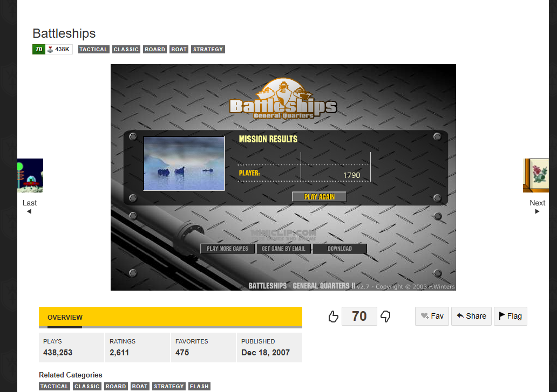Click the thumbs up icon

pos(334,317)
